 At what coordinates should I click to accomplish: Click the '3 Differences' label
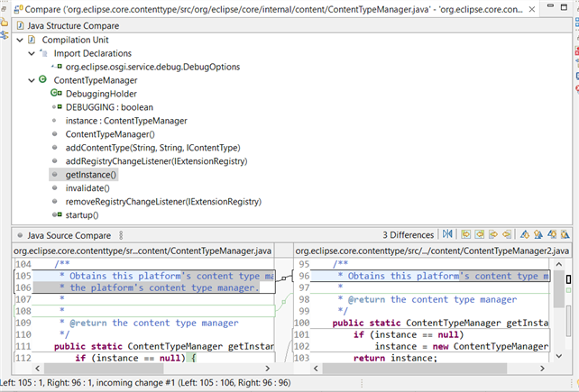coord(408,235)
